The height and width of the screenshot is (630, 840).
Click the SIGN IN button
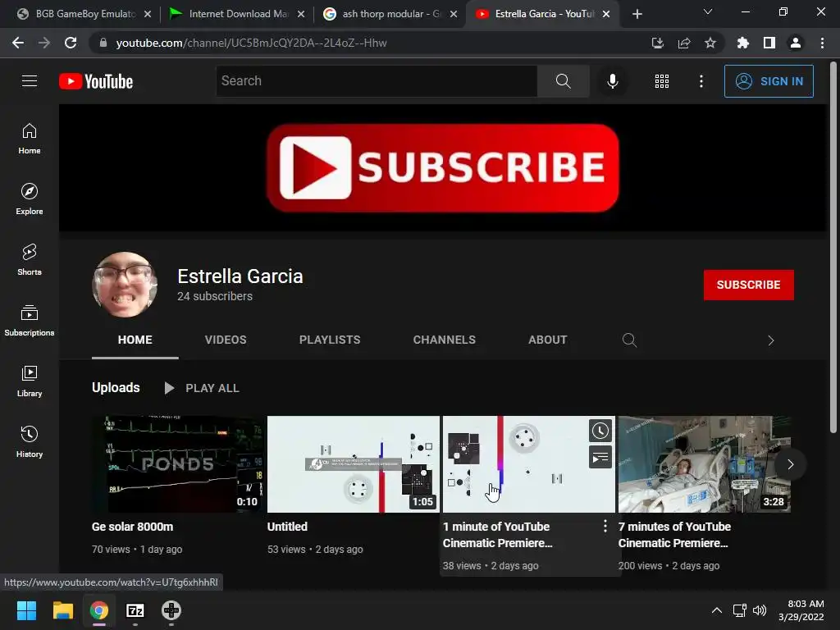tap(769, 81)
